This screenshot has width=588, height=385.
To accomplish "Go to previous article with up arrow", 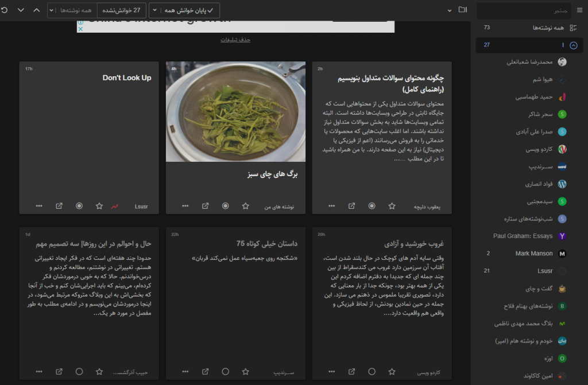I will point(37,10).
